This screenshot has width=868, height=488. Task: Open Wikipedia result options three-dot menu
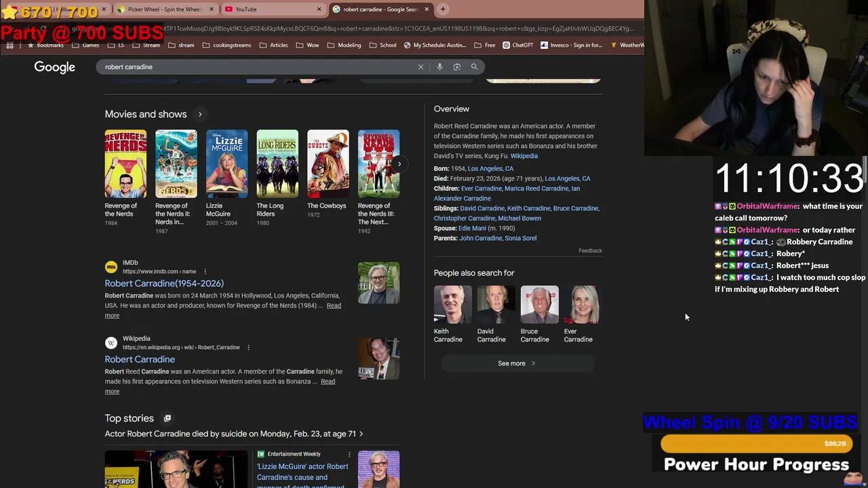(248, 348)
